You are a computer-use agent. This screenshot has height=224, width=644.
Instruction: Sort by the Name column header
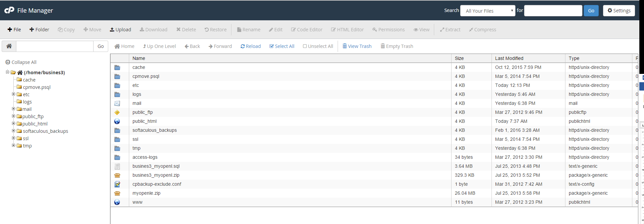pyautogui.click(x=290, y=58)
